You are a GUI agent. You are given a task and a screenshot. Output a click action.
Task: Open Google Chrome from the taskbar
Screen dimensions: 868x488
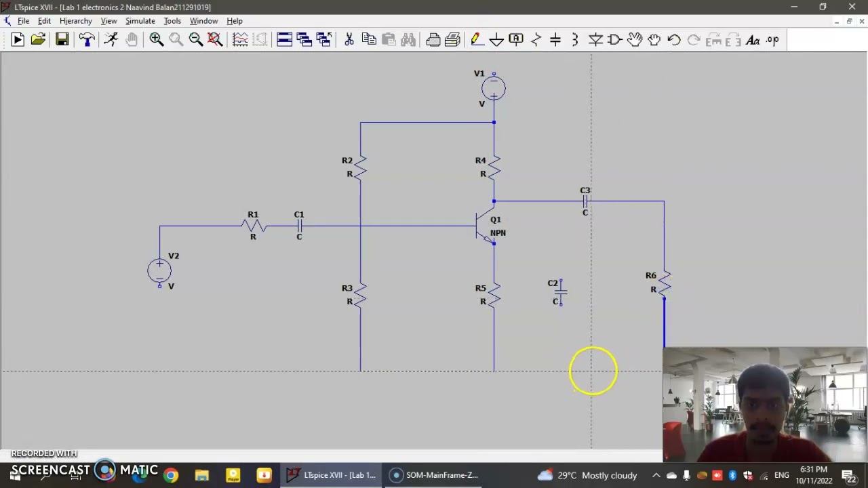(170, 475)
